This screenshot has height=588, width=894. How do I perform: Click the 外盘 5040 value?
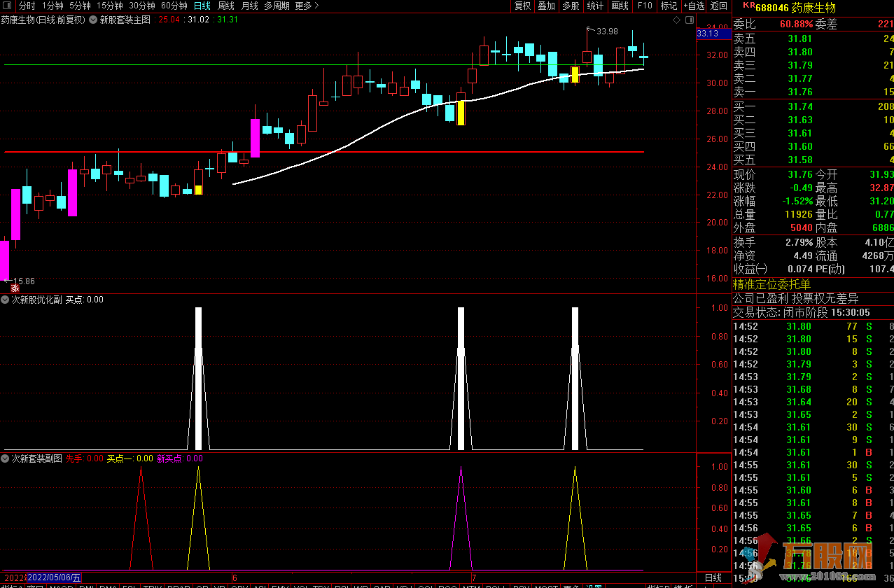click(802, 227)
